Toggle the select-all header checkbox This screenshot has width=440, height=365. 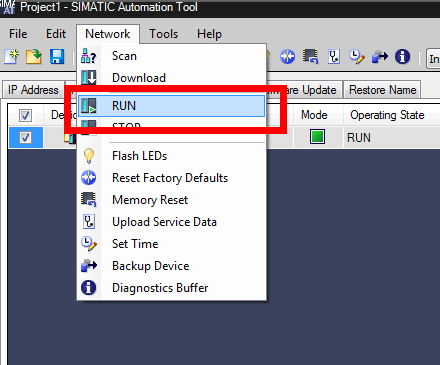click(25, 116)
